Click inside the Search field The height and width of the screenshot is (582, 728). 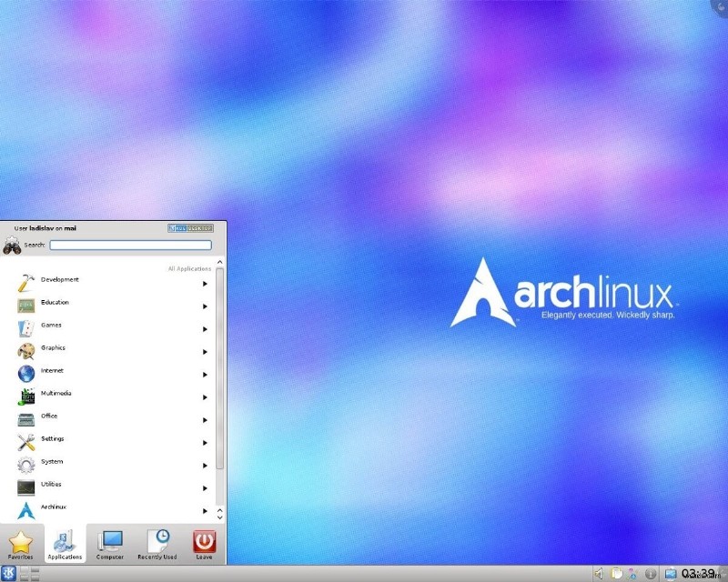[x=130, y=245]
